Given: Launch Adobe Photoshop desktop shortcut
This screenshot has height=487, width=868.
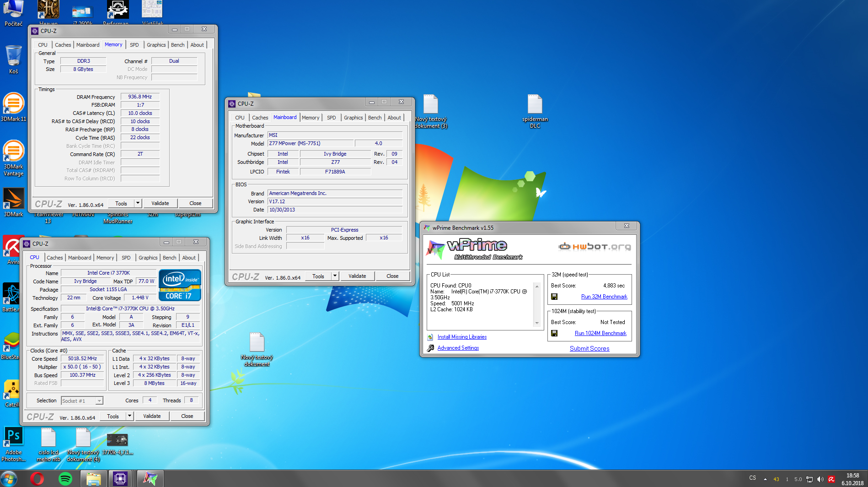Looking at the screenshot, I should tap(13, 444).
